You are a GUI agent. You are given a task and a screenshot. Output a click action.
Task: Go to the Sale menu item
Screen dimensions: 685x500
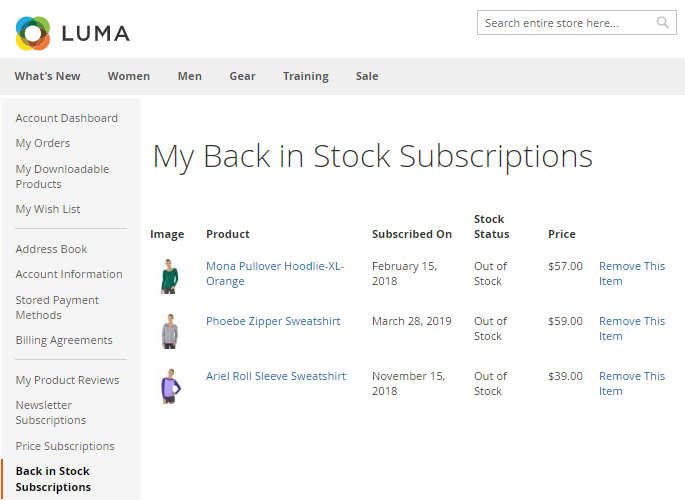click(367, 76)
